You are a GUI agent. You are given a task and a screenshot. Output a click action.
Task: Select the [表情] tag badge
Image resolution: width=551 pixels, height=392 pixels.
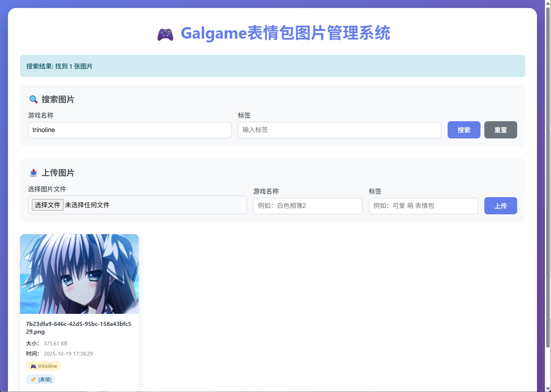(x=41, y=380)
